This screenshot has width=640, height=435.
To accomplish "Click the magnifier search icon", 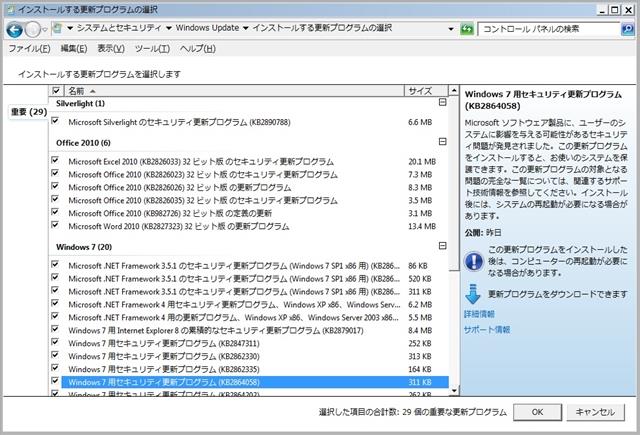I will click(x=627, y=29).
